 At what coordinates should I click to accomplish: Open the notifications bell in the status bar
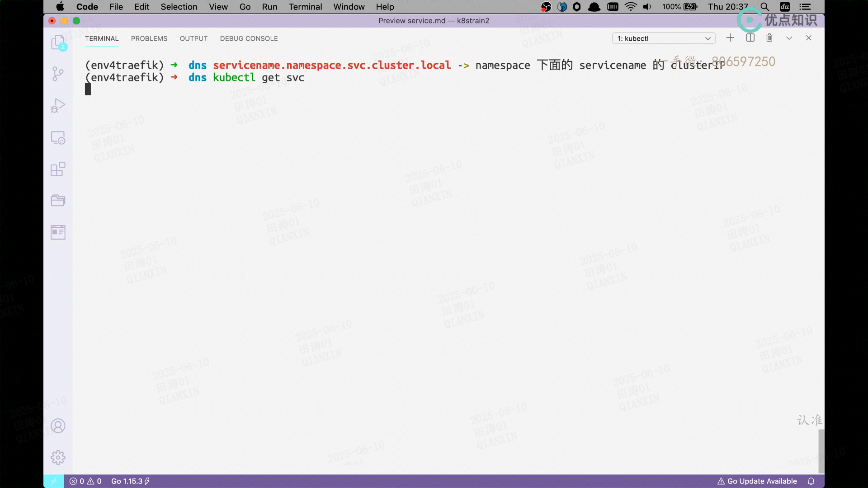coord(811,481)
